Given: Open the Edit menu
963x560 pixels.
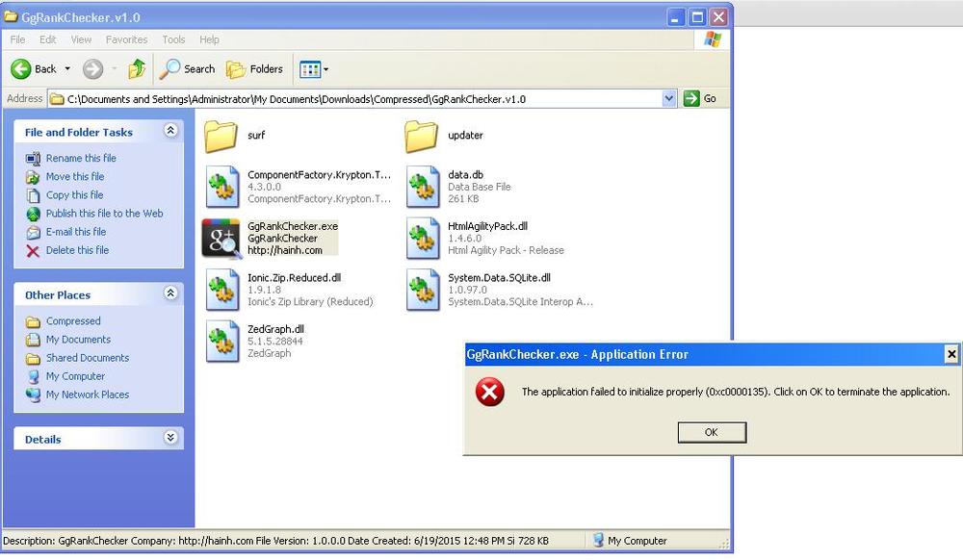Looking at the screenshot, I should 47,39.
